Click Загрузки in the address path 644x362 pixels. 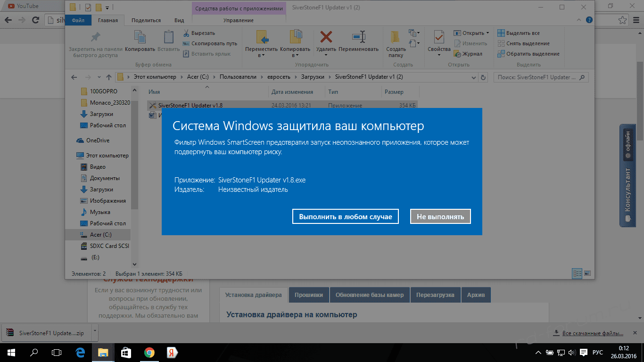tap(312, 77)
